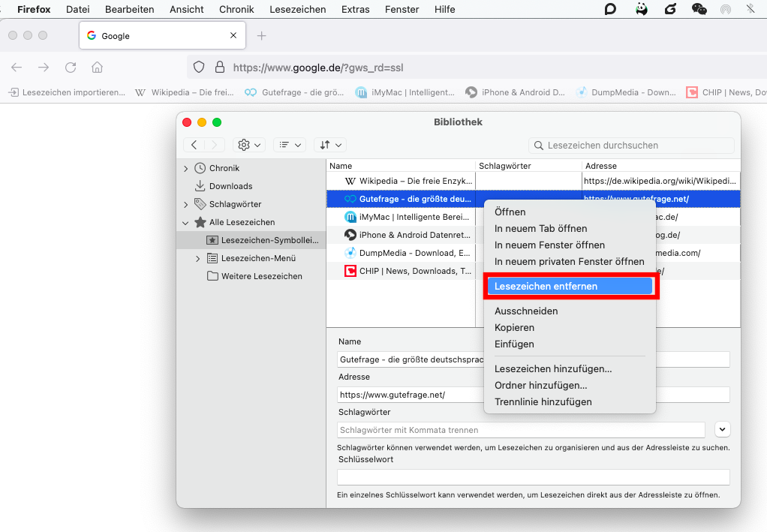Collapse the Alle Lesezeichen tree item

tap(185, 223)
